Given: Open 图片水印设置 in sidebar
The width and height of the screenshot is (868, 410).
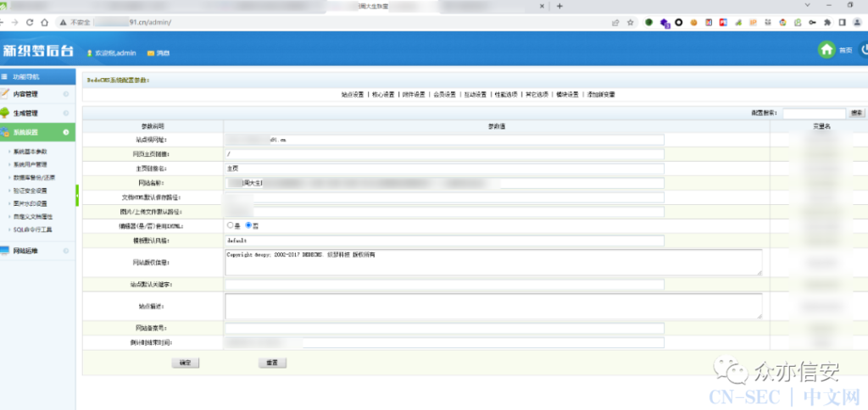Looking at the screenshot, I should pyautogui.click(x=31, y=203).
